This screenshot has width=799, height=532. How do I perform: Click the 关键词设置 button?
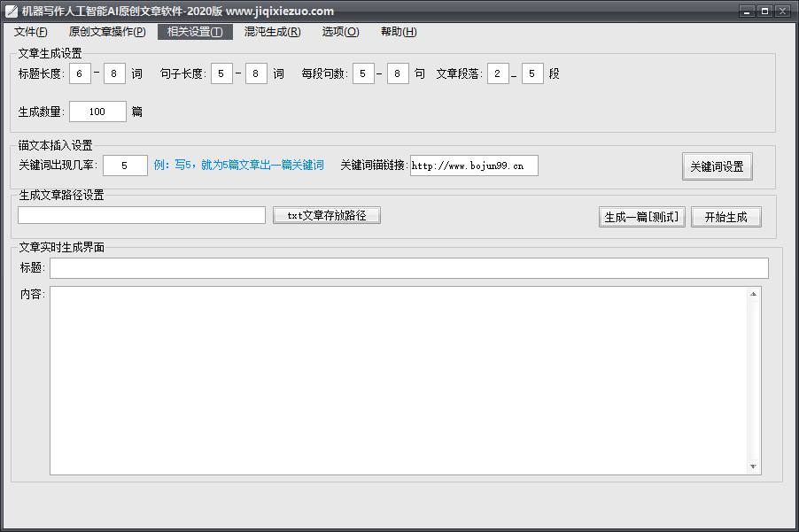click(x=717, y=166)
